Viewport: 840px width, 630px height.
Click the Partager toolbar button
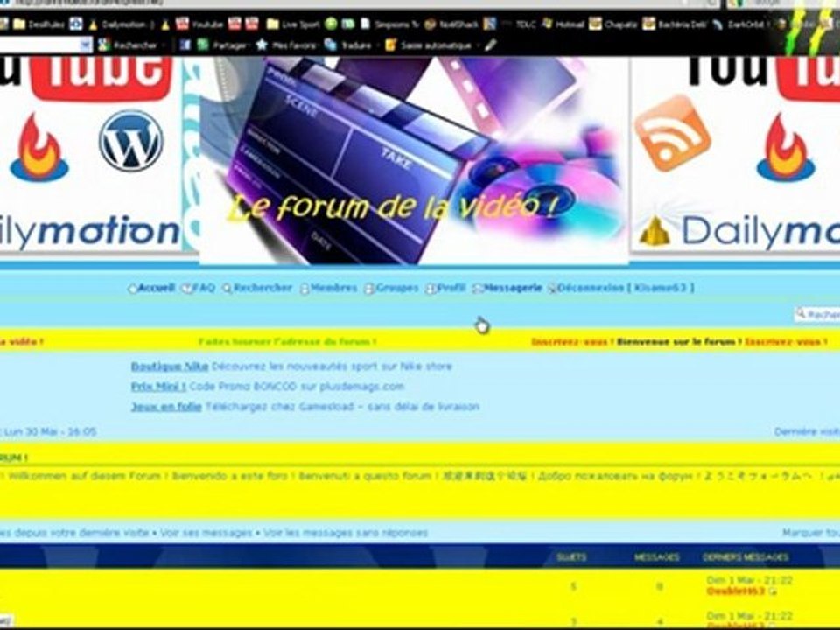(221, 45)
